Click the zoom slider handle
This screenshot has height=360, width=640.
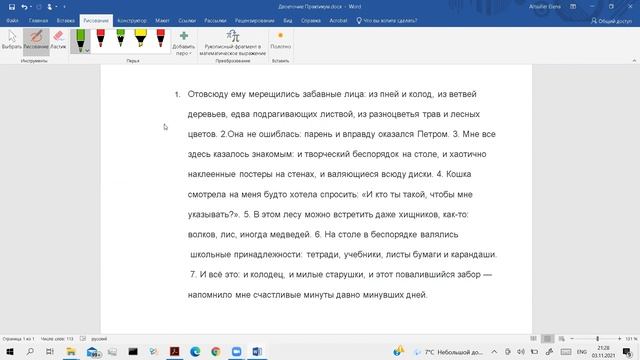598,339
